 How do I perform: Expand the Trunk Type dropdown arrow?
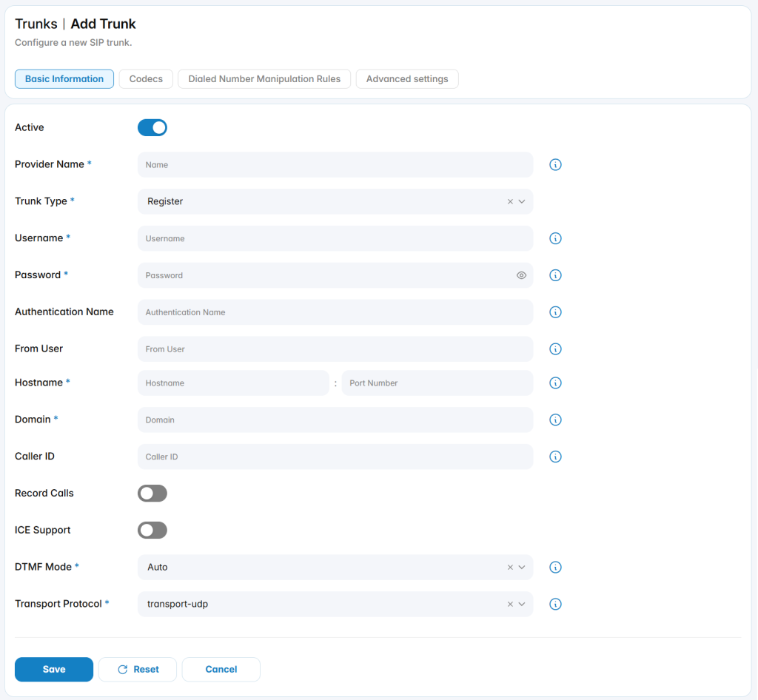[522, 201]
